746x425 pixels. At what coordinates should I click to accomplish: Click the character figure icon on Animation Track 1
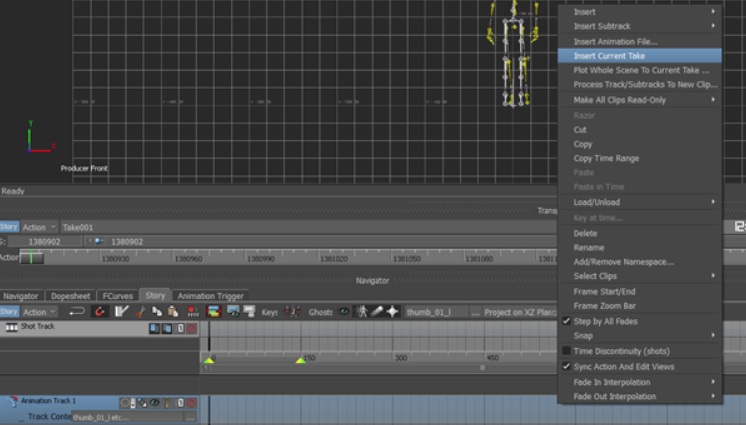(167, 403)
